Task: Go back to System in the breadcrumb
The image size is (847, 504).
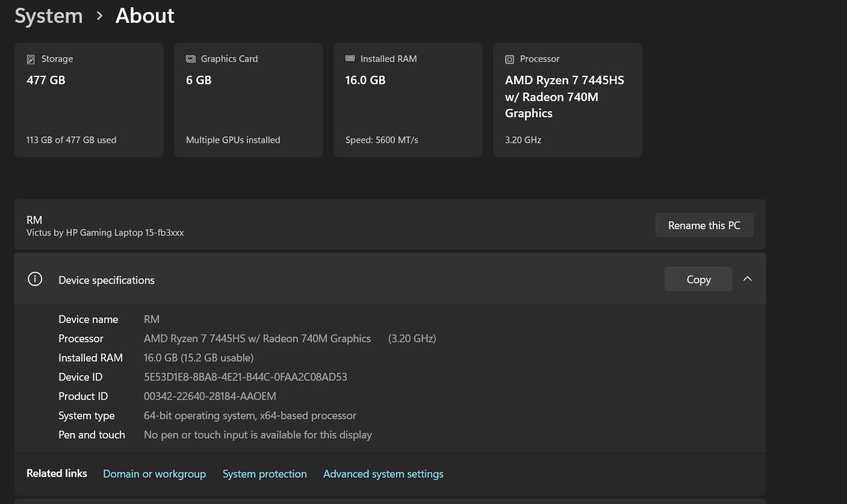Action: (x=49, y=16)
